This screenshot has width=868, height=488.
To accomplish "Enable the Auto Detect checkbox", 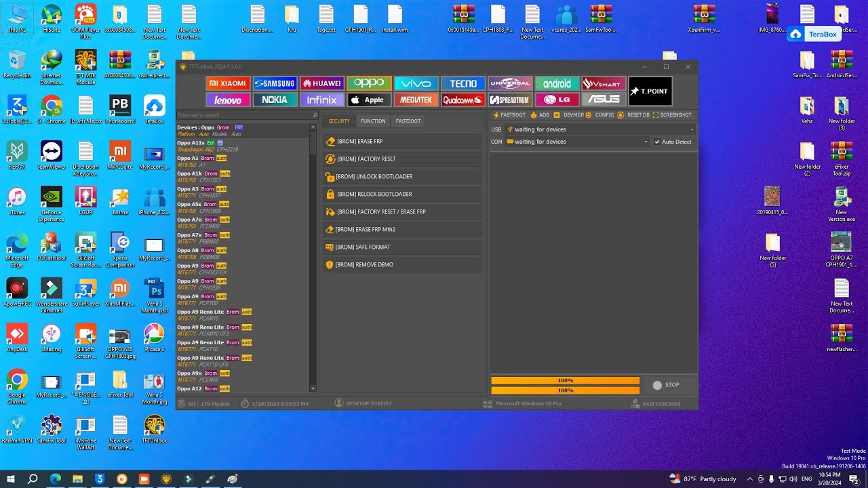I will [657, 142].
